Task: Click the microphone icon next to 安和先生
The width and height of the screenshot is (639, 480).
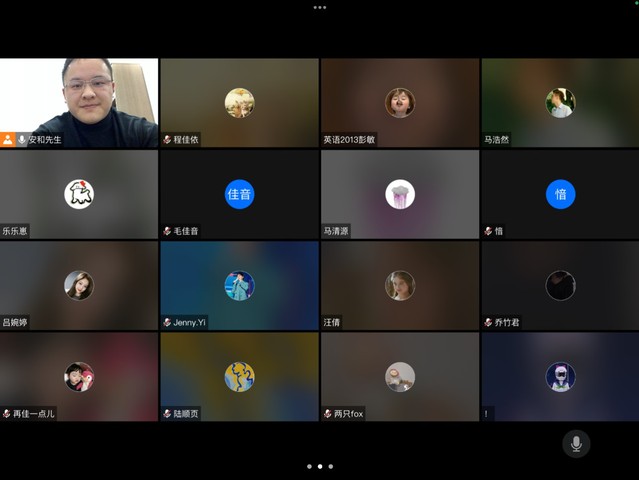Action: coord(22,140)
